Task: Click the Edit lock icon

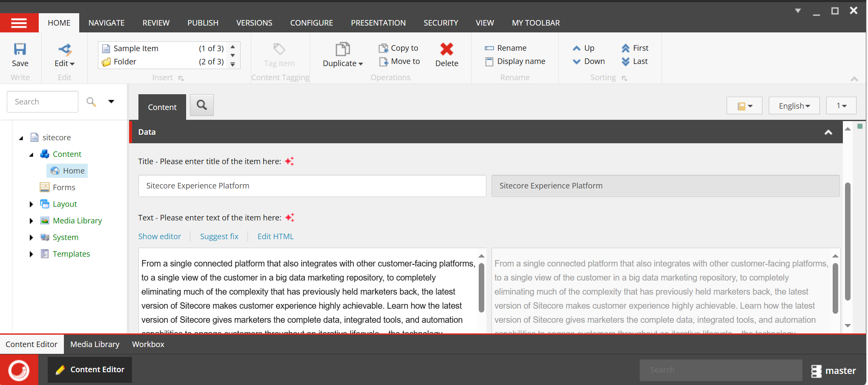Action: pos(65,49)
